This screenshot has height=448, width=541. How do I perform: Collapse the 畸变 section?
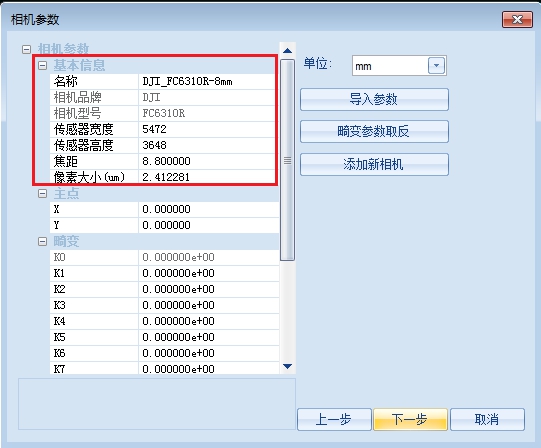pyautogui.click(x=42, y=241)
